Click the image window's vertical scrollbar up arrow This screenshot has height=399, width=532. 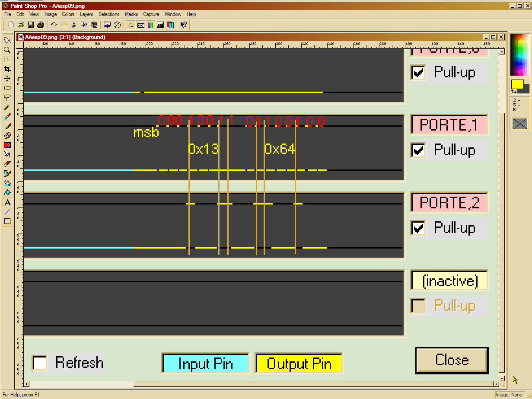pyautogui.click(x=502, y=51)
